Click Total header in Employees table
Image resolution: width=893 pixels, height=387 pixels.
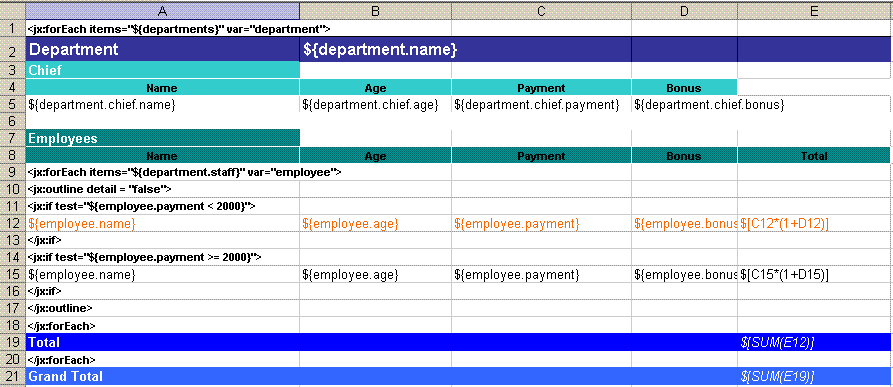point(814,155)
